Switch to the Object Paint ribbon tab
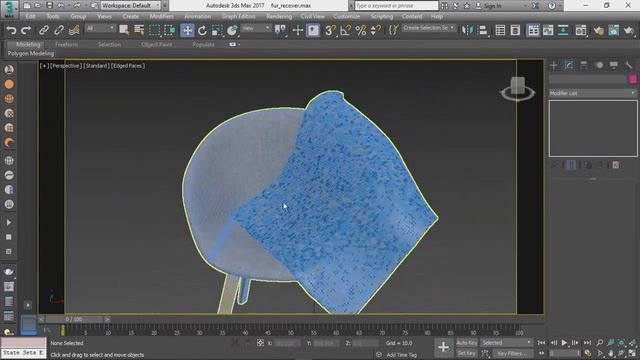 click(157, 44)
